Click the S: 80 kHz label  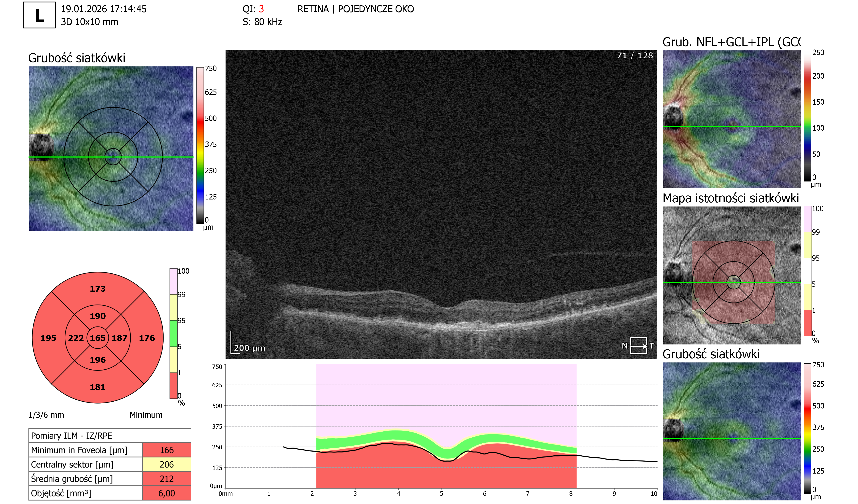[262, 22]
